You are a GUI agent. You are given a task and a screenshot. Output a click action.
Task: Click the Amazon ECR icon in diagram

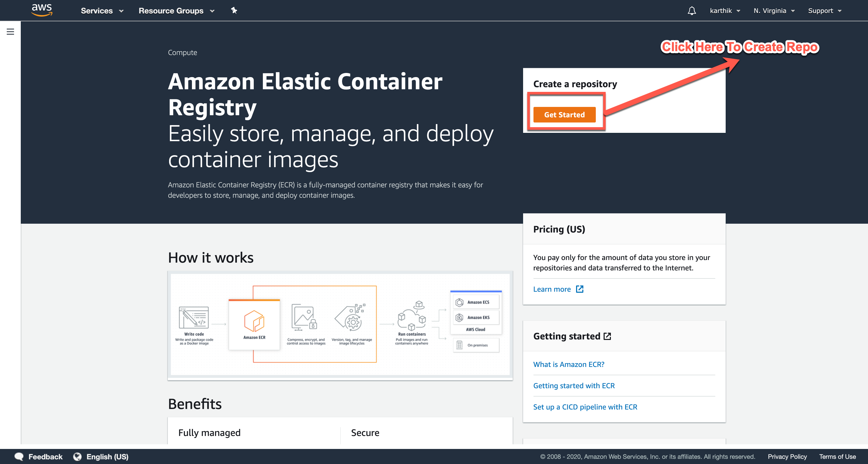[x=254, y=321]
